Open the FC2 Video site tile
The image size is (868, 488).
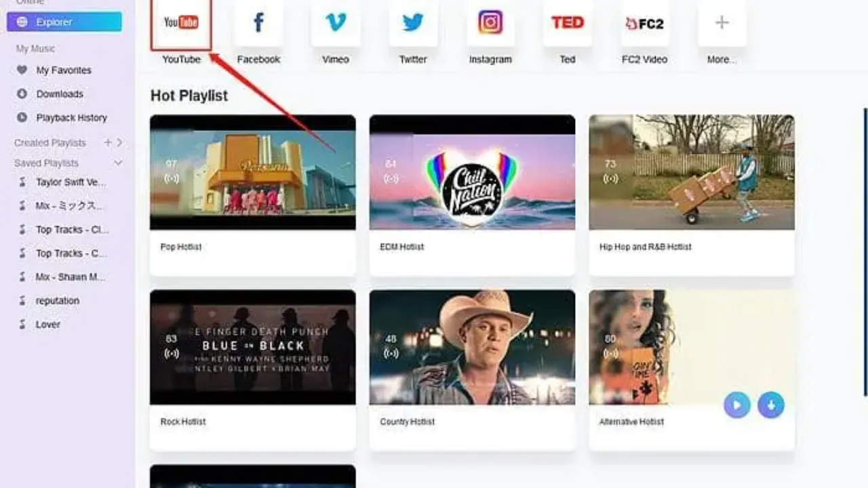(x=645, y=23)
